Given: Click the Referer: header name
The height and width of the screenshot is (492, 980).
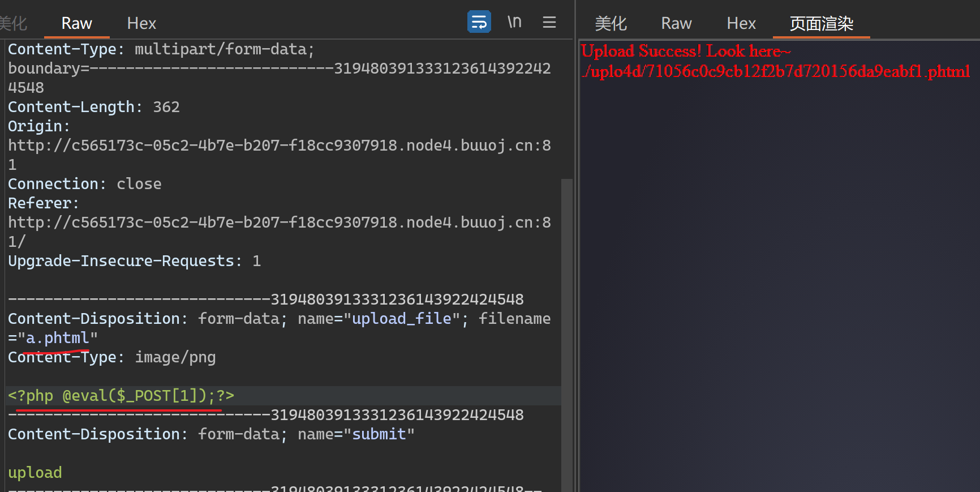Looking at the screenshot, I should pos(43,203).
